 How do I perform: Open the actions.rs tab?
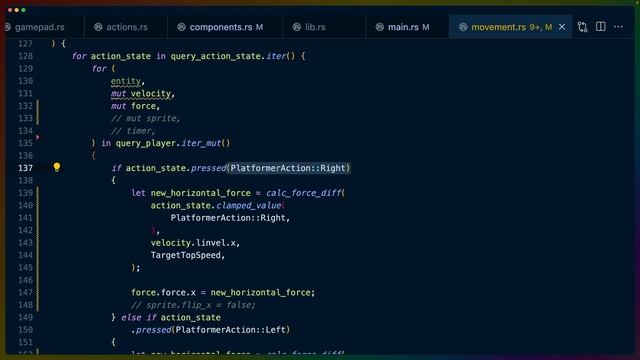pyautogui.click(x=127, y=27)
